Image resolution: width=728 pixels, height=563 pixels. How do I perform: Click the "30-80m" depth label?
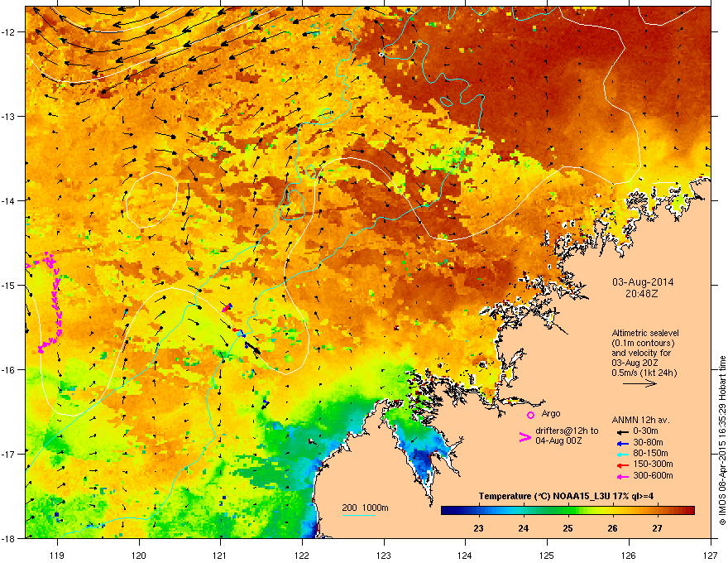coord(648,442)
